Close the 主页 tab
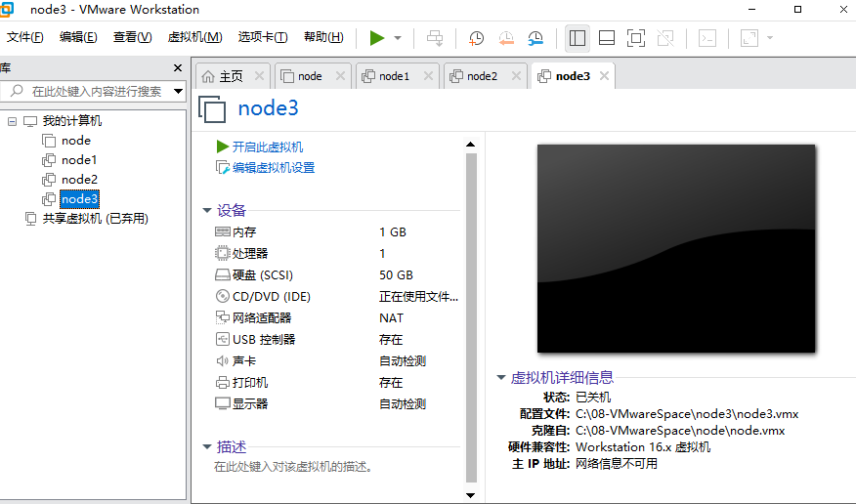This screenshot has width=856, height=504. 259,76
